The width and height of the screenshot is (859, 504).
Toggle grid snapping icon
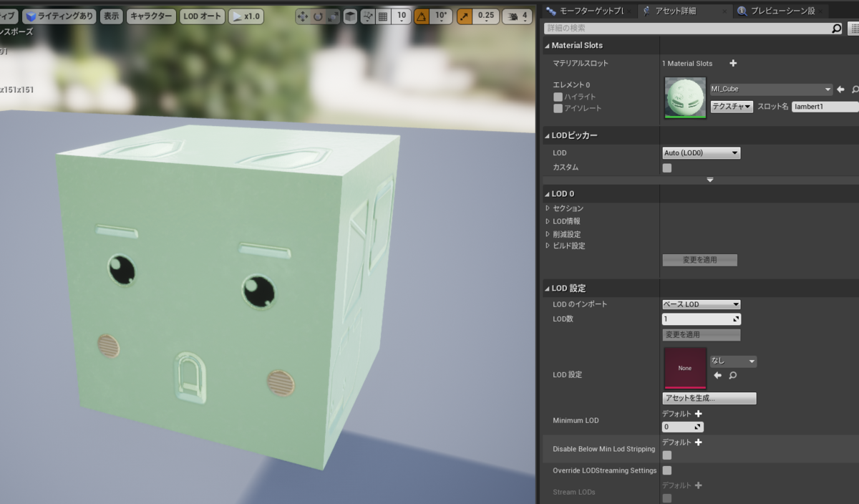(383, 16)
